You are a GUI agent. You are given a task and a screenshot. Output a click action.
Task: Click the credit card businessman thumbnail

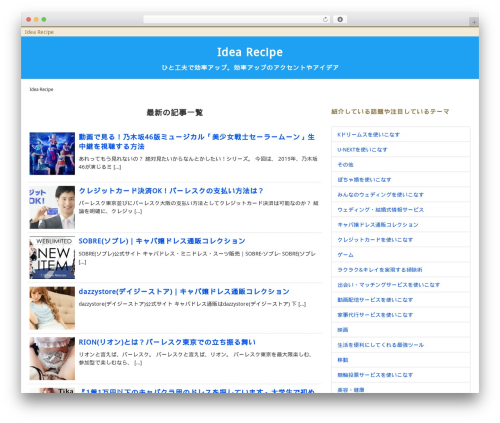click(x=52, y=207)
